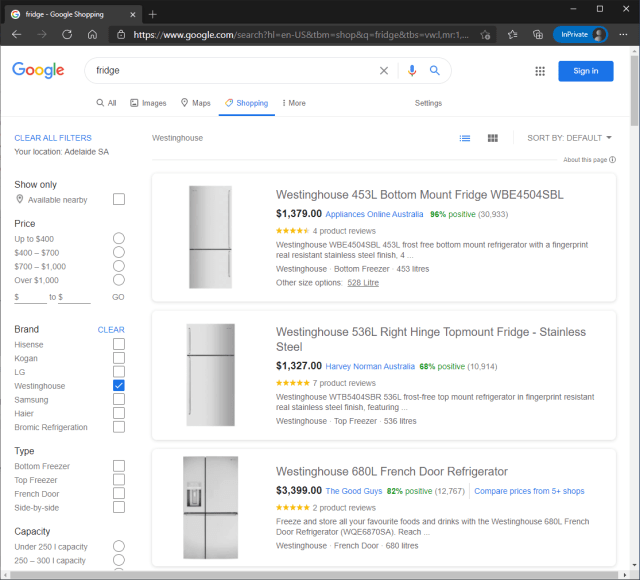The height and width of the screenshot is (580, 640).
Task: Open the browser home page
Action: tap(93, 35)
